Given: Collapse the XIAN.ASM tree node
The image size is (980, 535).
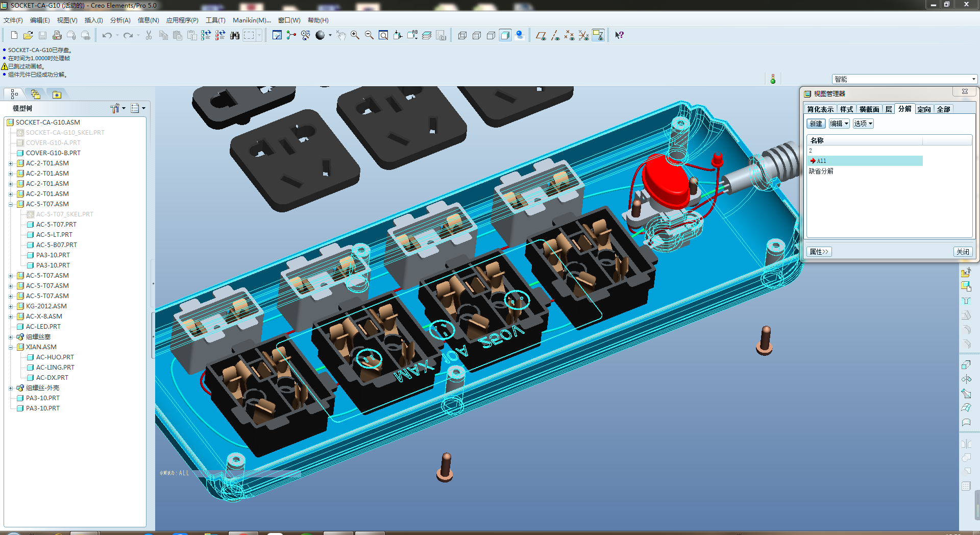Looking at the screenshot, I should 11,347.
